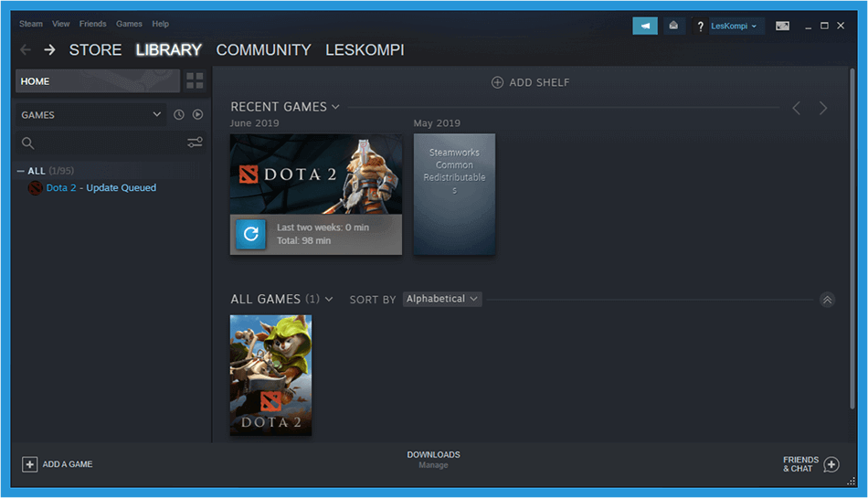The width and height of the screenshot is (868, 498).
Task: Open the Recent Games shelf dropdown
Action: pos(335,107)
